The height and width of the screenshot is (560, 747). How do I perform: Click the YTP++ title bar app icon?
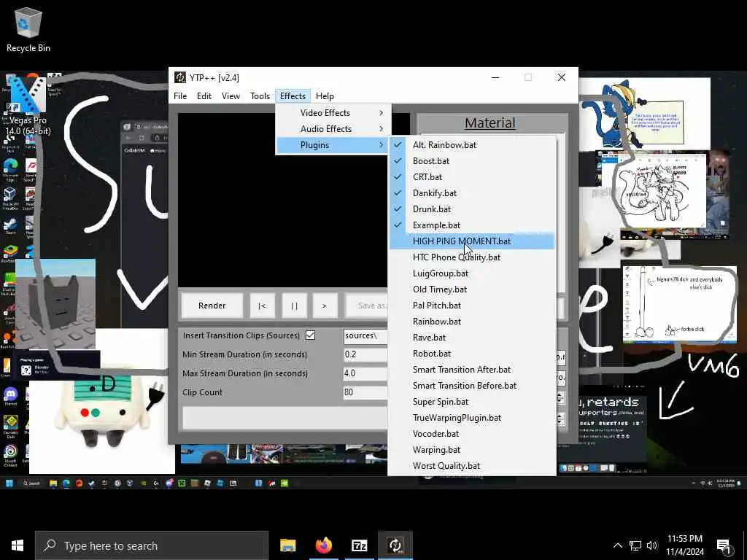[x=180, y=77]
